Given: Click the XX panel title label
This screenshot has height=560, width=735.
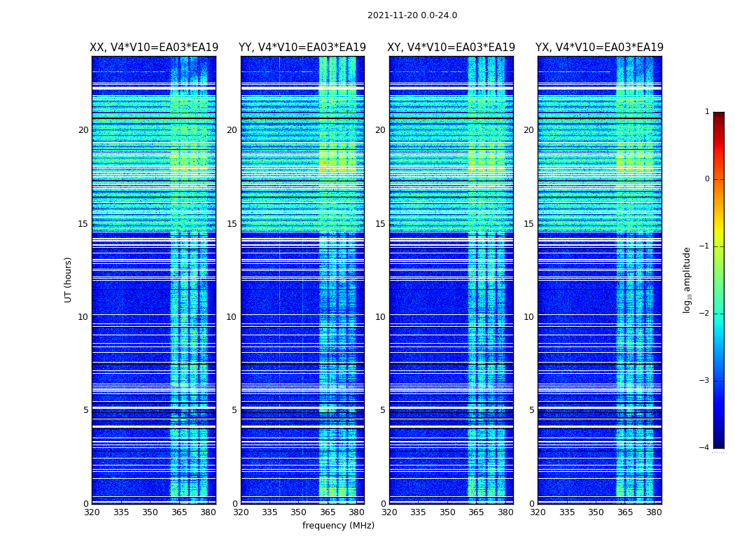Looking at the screenshot, I should (154, 48).
